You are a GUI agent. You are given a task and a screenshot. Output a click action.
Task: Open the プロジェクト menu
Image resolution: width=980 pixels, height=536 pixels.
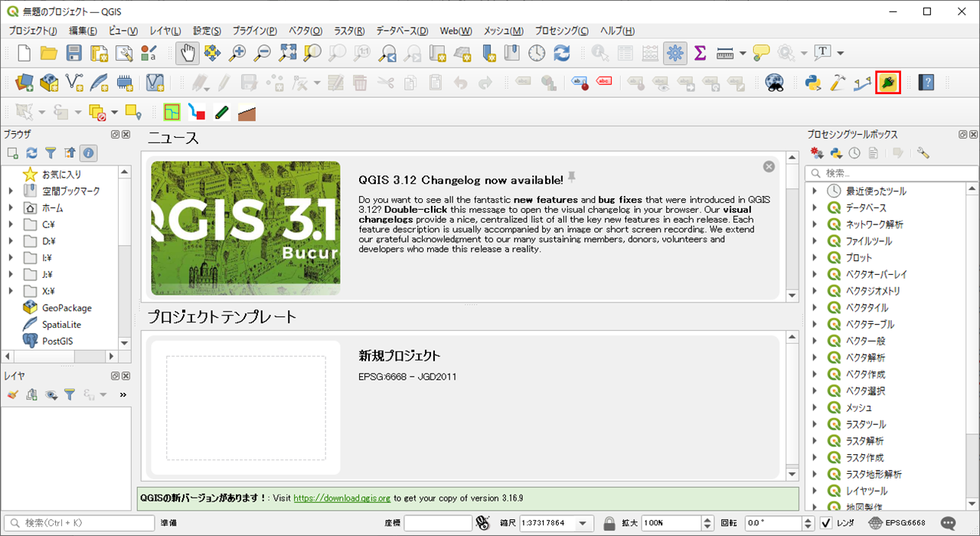pos(33,31)
